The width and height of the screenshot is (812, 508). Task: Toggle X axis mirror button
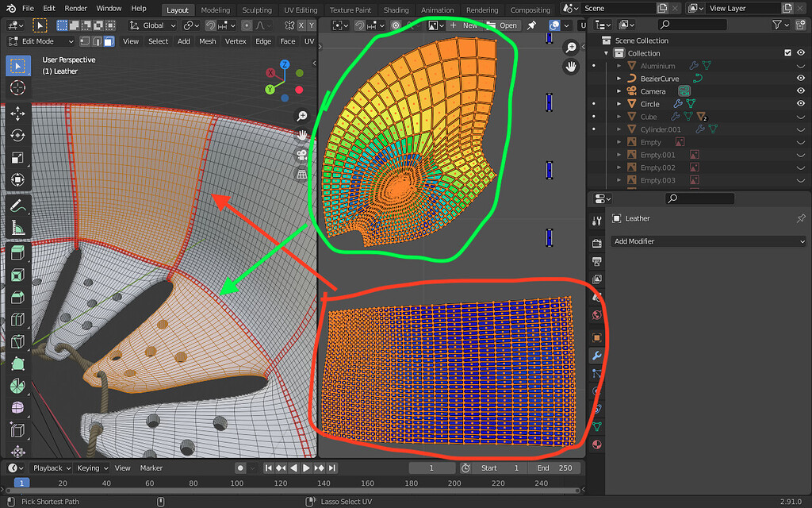pos(301,25)
